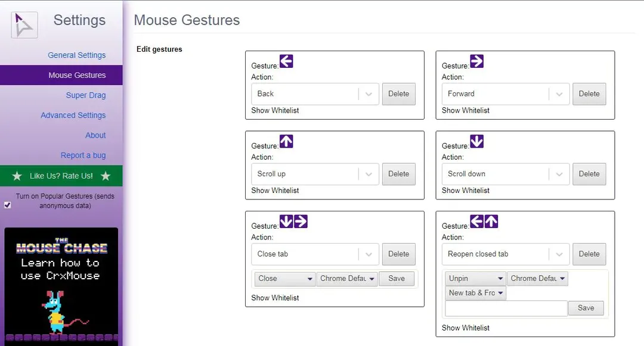
Task: Click the right arrow gesture icon for Forward
Action: point(476,61)
